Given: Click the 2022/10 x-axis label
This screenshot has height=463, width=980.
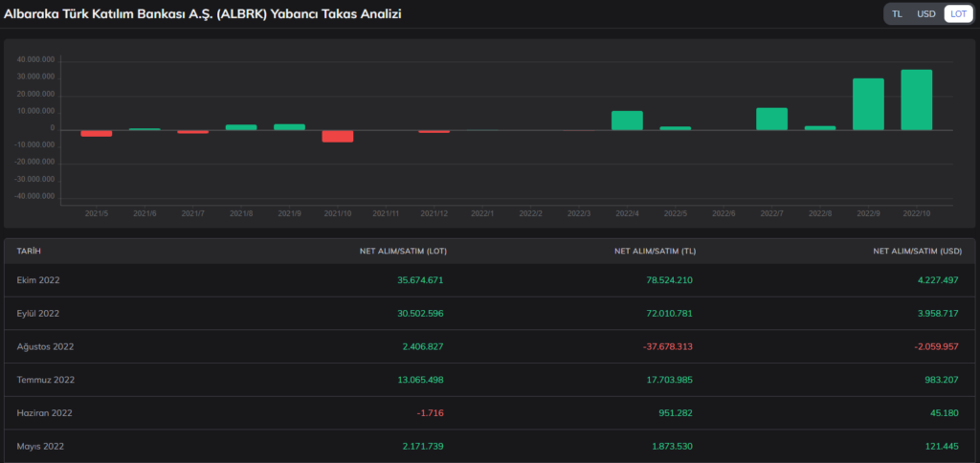Looking at the screenshot, I should point(916,213).
